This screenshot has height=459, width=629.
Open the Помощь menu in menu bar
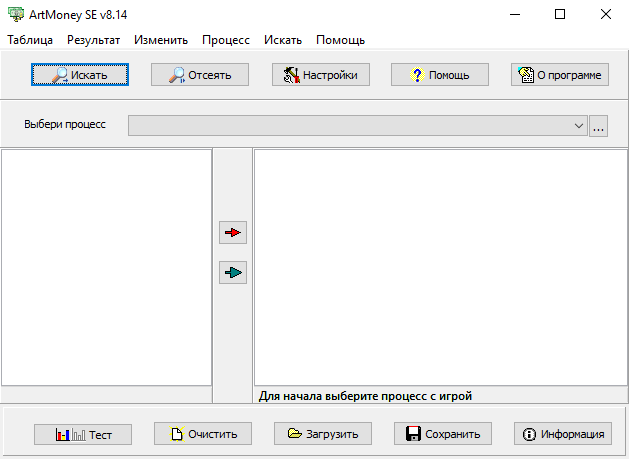[x=341, y=40]
